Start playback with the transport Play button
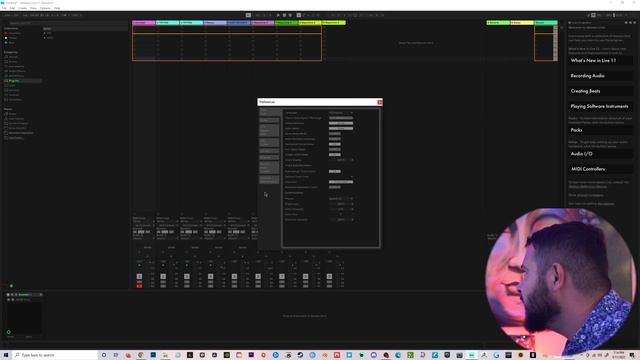This screenshot has width=640, height=360. pyautogui.click(x=278, y=15)
